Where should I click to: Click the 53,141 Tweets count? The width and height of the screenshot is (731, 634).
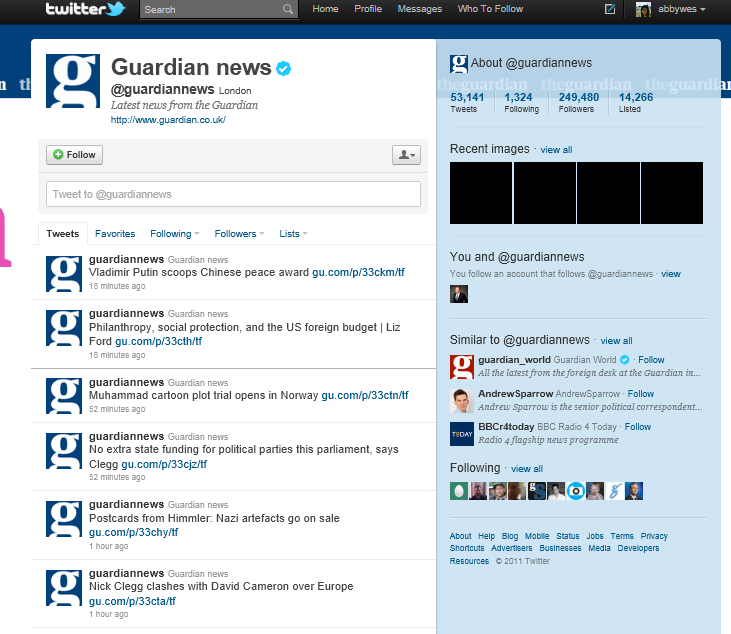tap(467, 103)
